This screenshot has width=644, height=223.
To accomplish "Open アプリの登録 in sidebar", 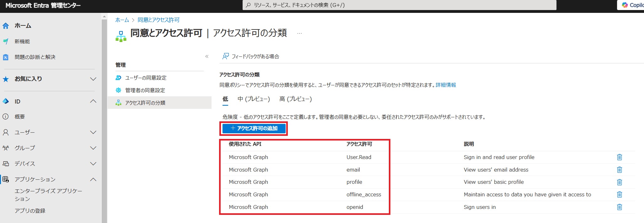I will [30, 211].
